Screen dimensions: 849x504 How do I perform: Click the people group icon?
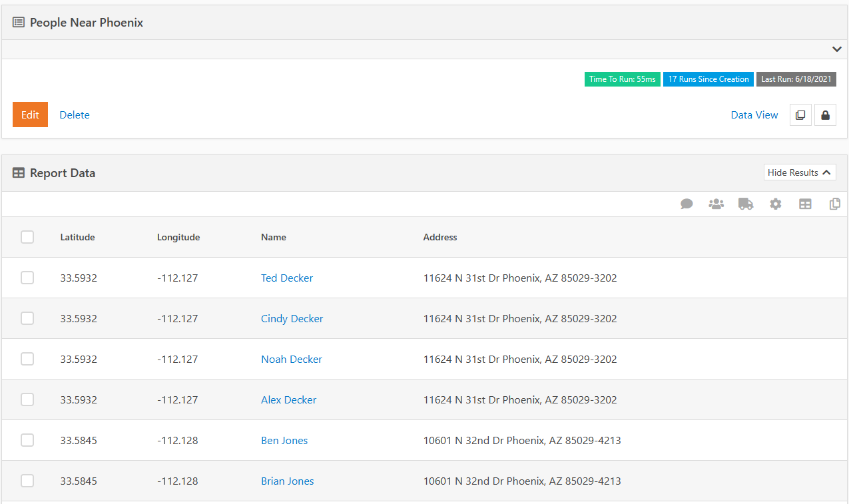point(716,204)
